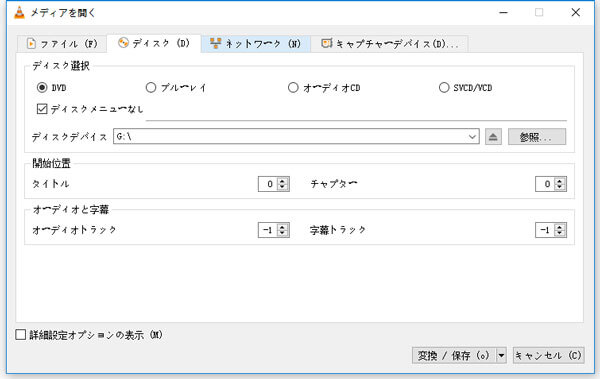Decrease the タイトル value
This screenshot has height=379, width=600.
pyautogui.click(x=282, y=187)
